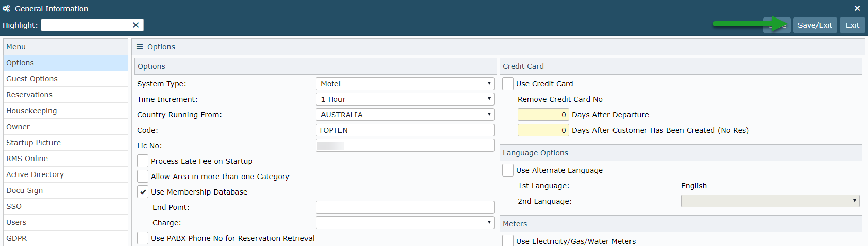This screenshot has height=246, width=868.
Task: Expand the Time Increment dropdown
Action: (404, 99)
